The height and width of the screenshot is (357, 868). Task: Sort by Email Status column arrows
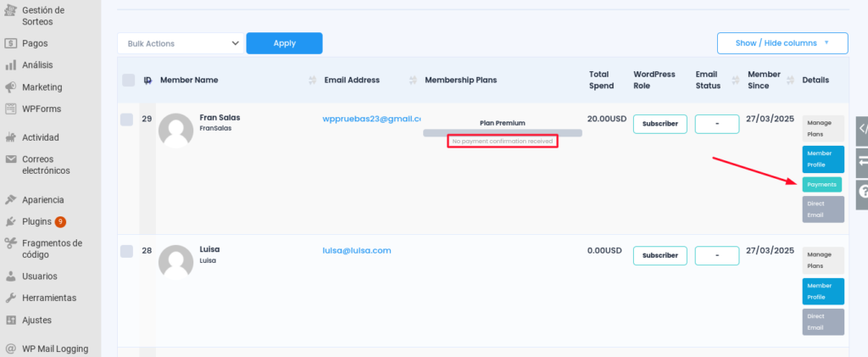click(736, 81)
